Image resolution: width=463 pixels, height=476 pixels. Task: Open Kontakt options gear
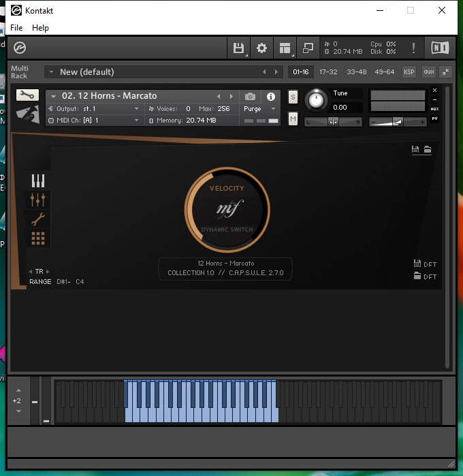click(x=261, y=48)
